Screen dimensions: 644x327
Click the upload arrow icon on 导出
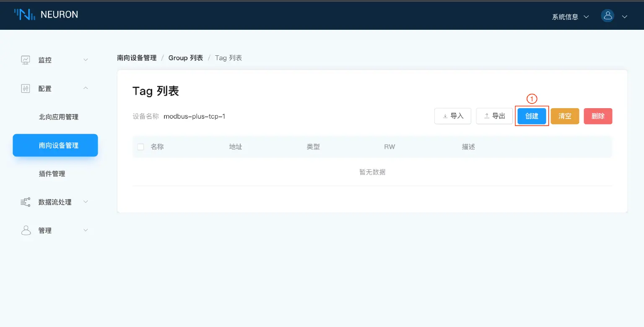pos(486,116)
